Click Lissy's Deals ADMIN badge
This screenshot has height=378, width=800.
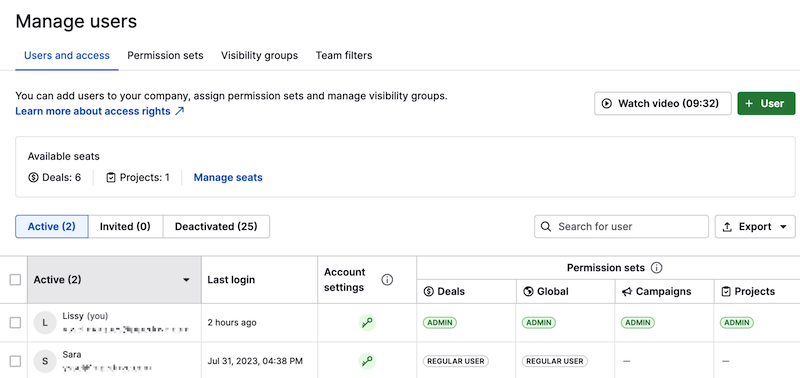(440, 322)
